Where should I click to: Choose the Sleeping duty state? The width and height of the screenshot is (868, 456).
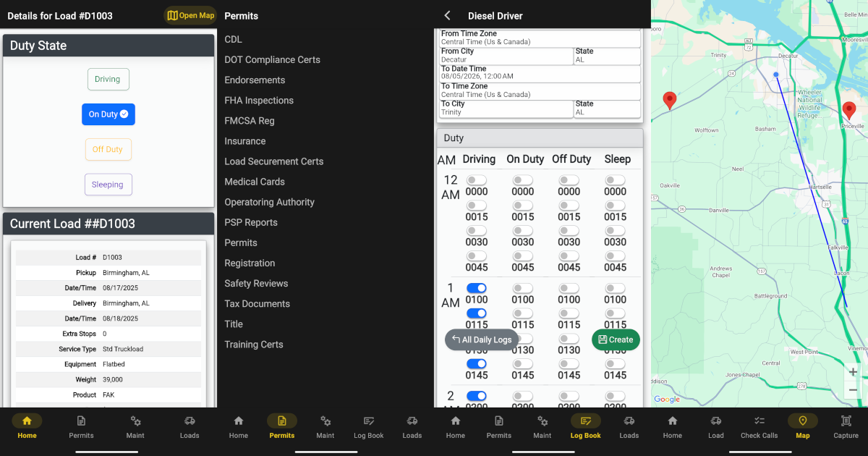108,185
